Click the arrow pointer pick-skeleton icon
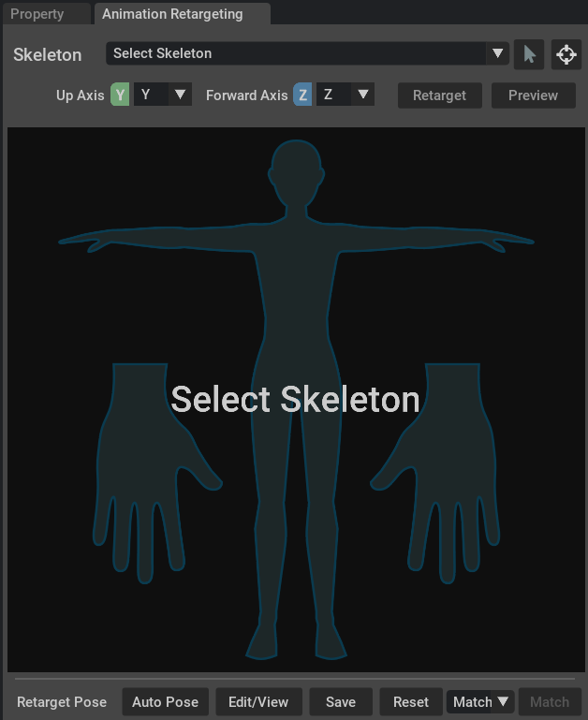 529,54
